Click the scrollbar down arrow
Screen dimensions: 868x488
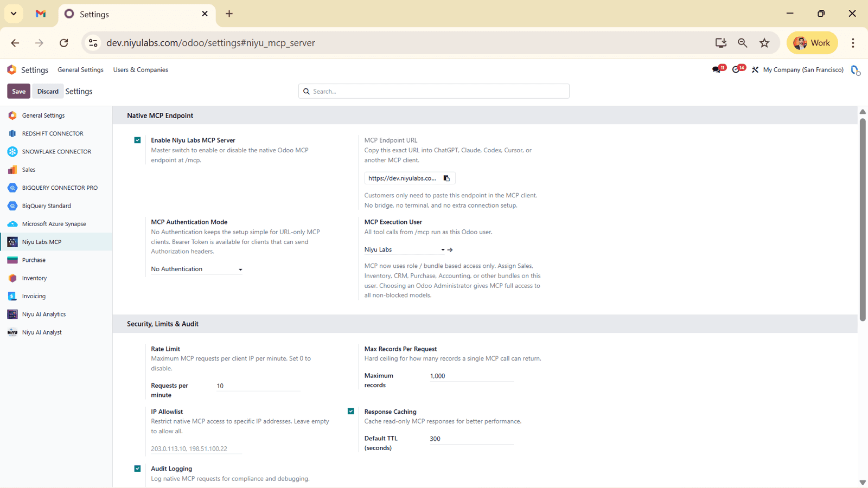tap(863, 482)
